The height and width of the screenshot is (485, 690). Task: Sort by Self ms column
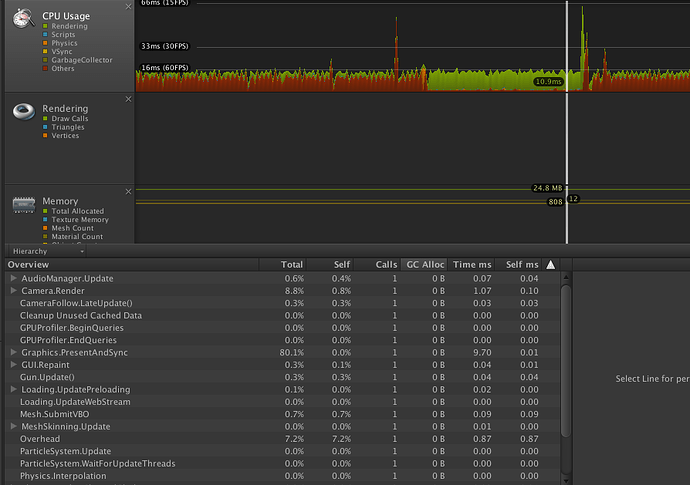click(519, 265)
